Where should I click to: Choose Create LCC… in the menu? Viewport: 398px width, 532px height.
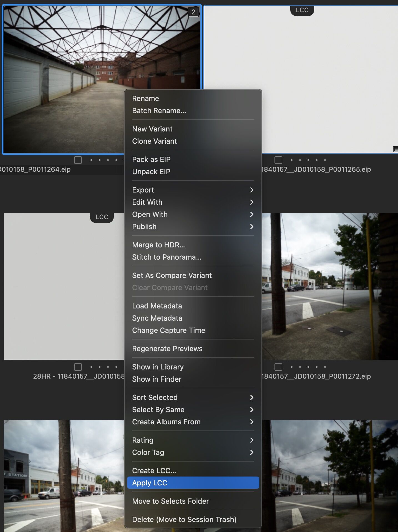tap(193, 471)
